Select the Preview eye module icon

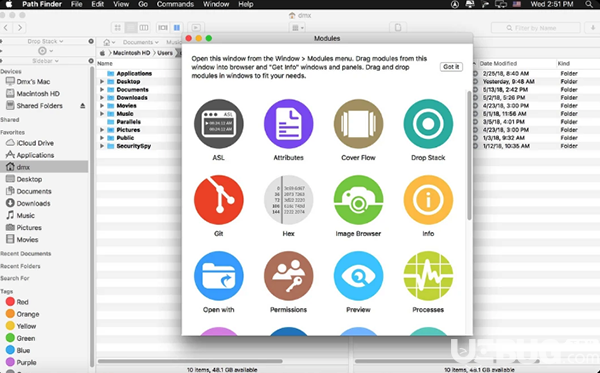[358, 276]
